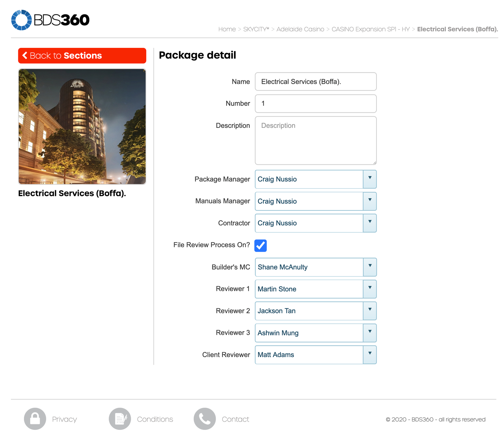Click the Privacy lock icon

pos(35,419)
